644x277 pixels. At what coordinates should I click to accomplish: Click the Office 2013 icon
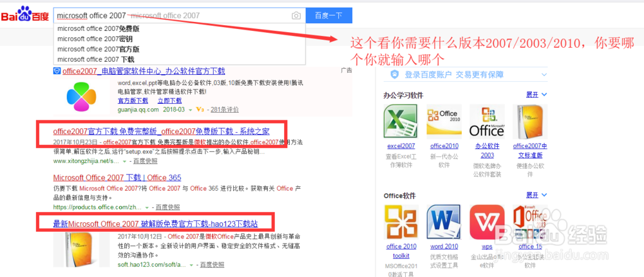530,222
